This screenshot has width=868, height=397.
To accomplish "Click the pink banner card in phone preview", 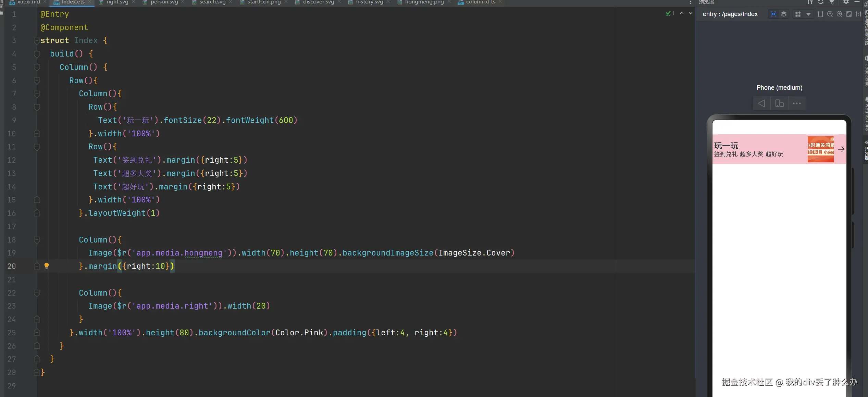I will (x=760, y=149).
